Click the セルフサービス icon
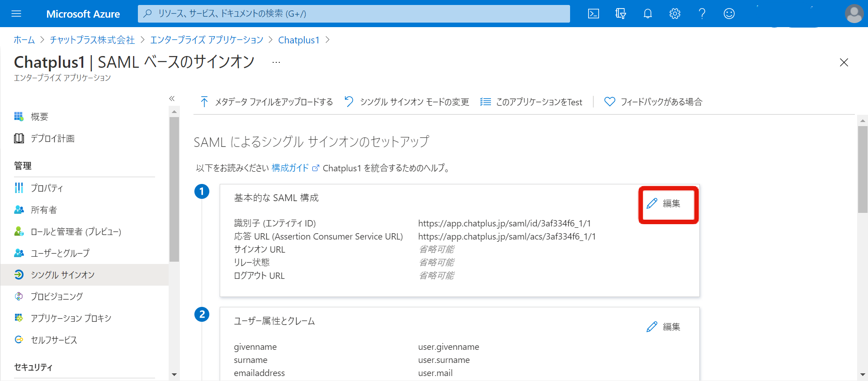 point(19,340)
